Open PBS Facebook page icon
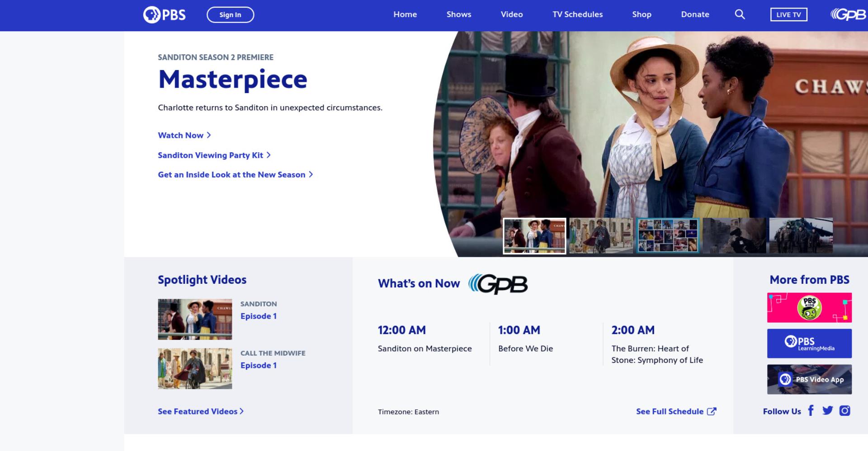This screenshot has height=451, width=868. (x=811, y=410)
